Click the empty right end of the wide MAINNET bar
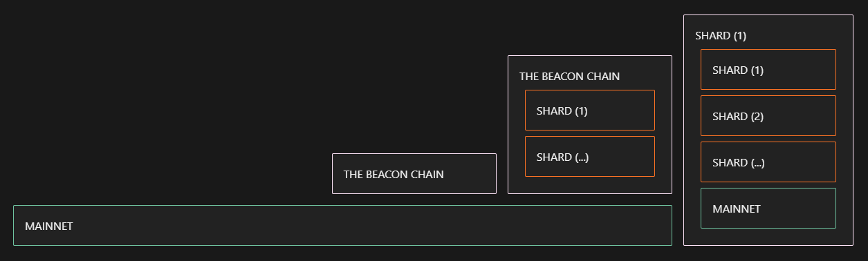Screen dimensions: 868x261 [x=622, y=225]
